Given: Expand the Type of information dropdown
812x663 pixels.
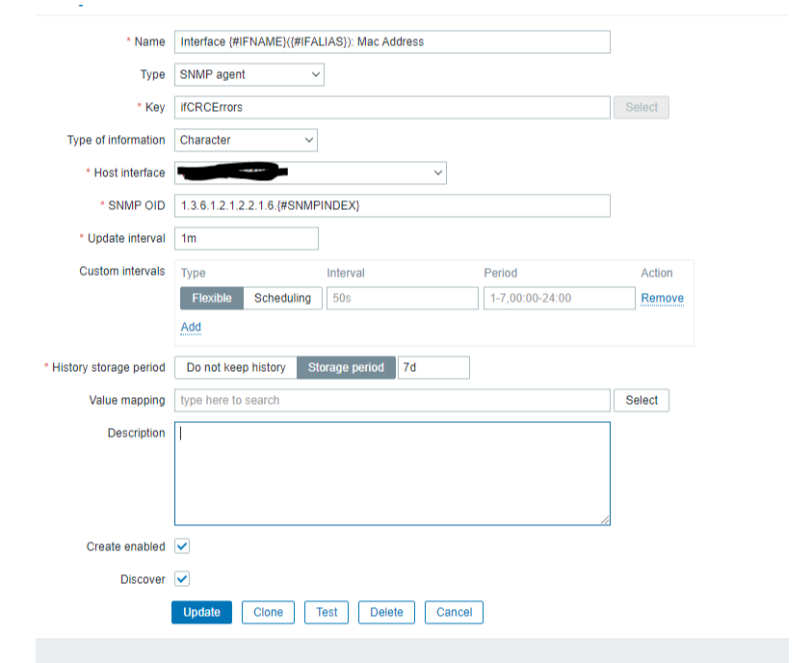Looking at the screenshot, I should point(246,140).
